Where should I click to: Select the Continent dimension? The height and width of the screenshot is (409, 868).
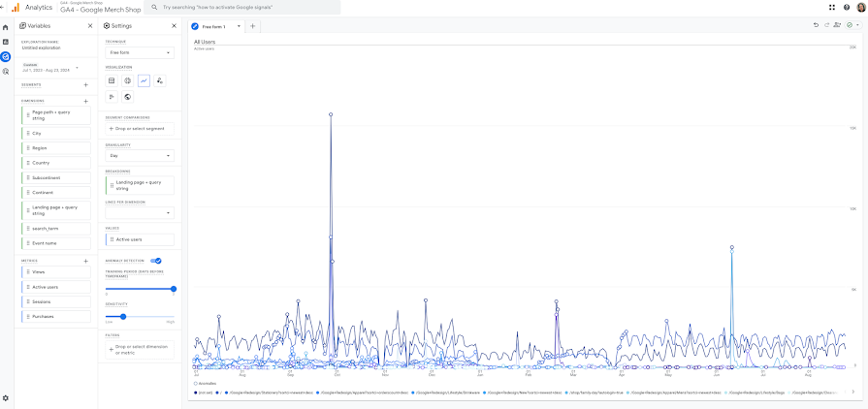(56, 193)
